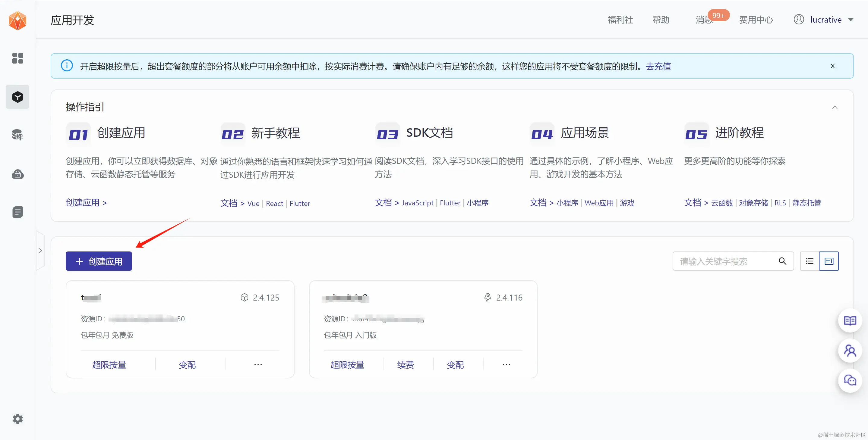
Task: Open the lucrative account dropdown
Action: [825, 20]
